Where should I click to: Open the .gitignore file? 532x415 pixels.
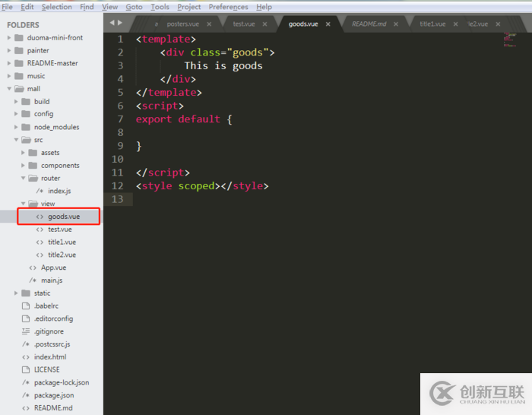click(49, 331)
